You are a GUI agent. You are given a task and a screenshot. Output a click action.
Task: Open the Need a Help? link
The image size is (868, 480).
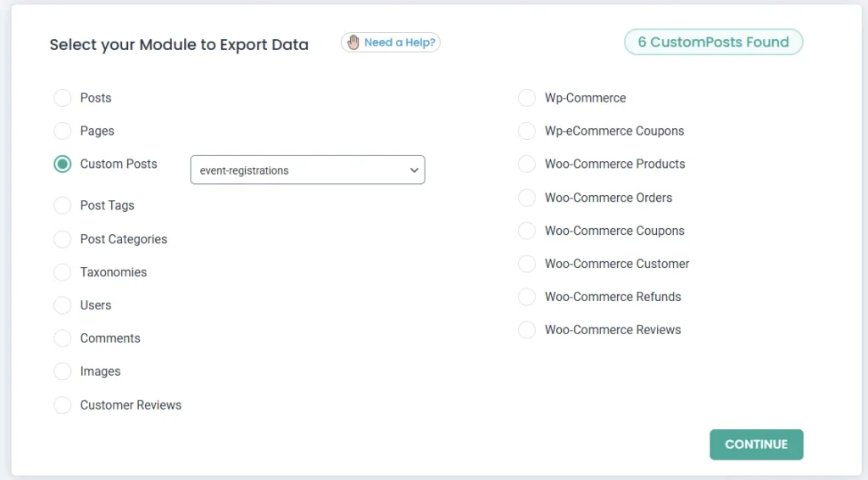point(399,42)
